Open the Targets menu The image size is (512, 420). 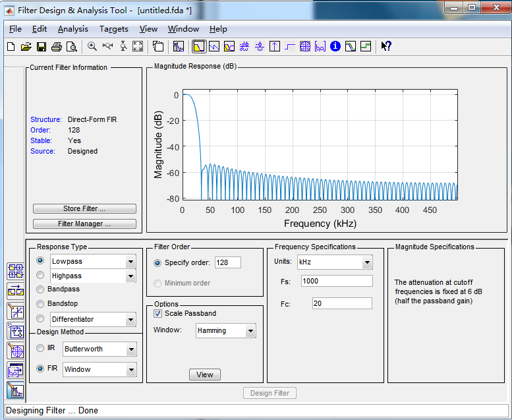[x=113, y=29]
